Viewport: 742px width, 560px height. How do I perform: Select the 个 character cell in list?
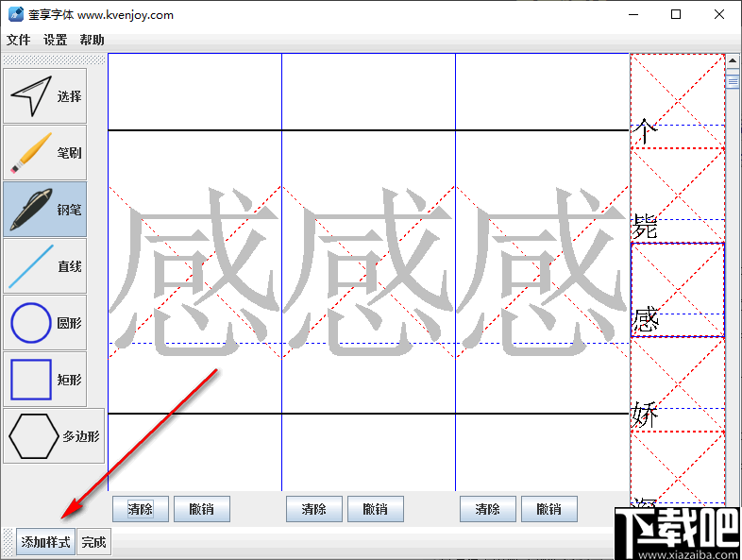click(678, 101)
